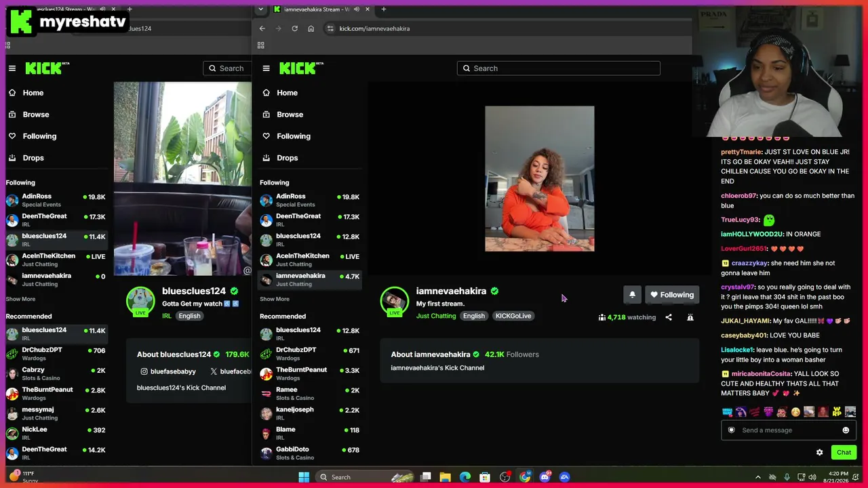Open the hamburger menu in the blueclues124 window
The width and height of the screenshot is (868, 488).
(12, 68)
